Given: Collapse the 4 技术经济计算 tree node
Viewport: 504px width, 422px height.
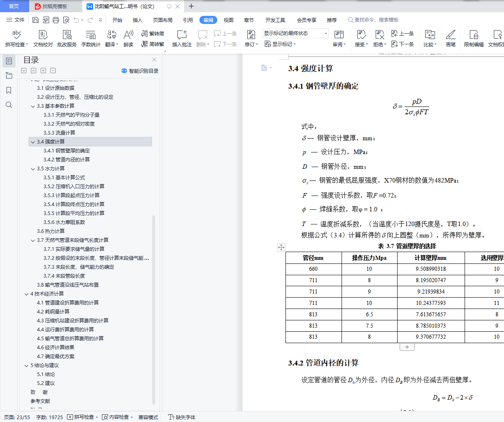Looking at the screenshot, I should [x=26, y=294].
